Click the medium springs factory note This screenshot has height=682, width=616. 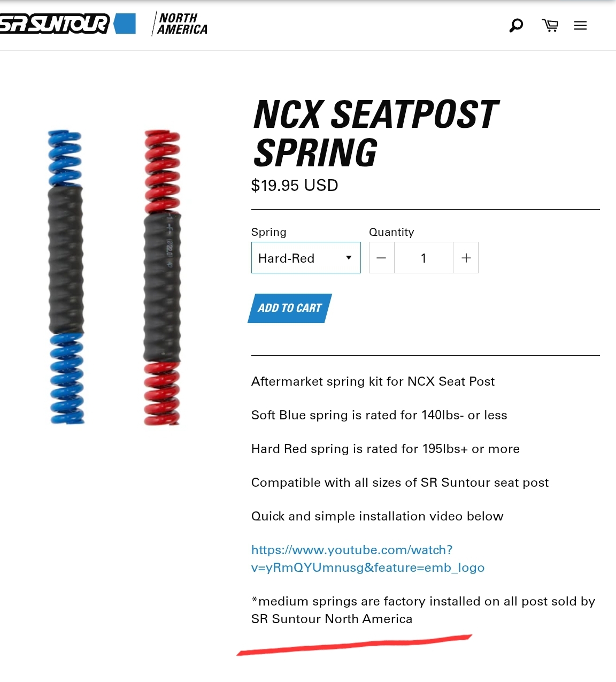(422, 610)
